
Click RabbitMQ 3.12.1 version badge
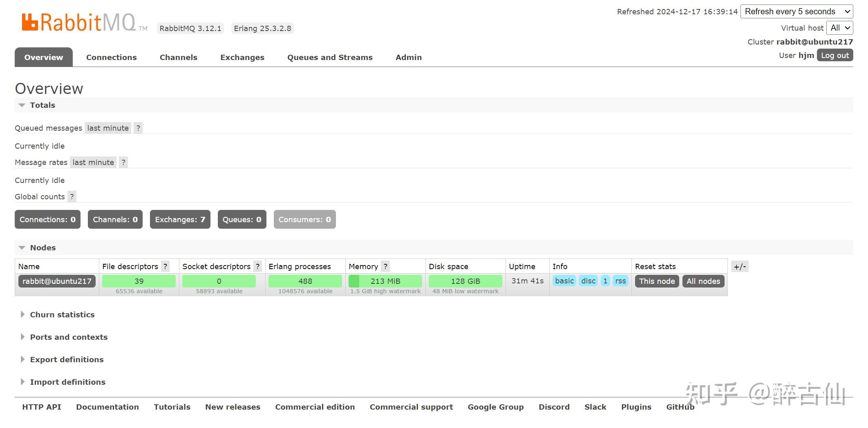pos(190,28)
